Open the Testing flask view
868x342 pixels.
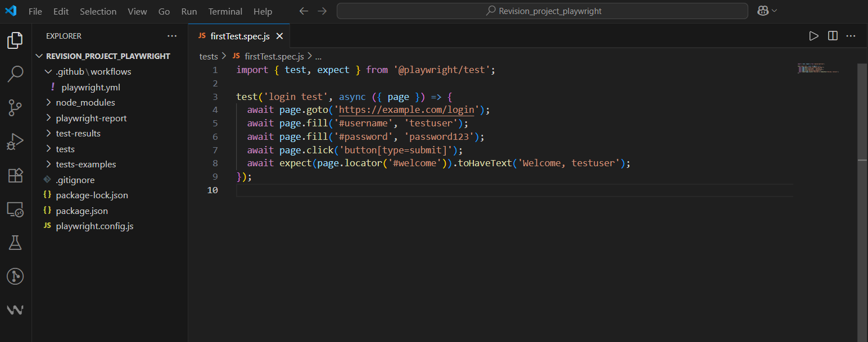coord(15,243)
